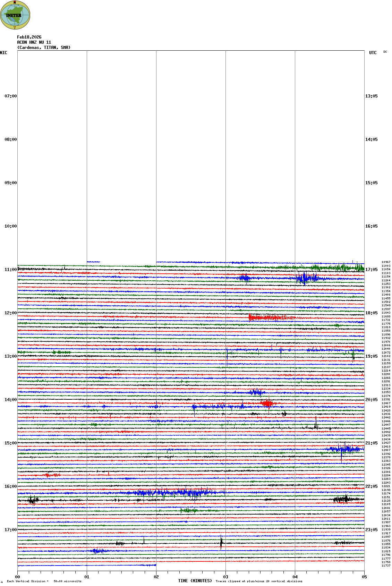Select the 07:00 local time label
The image size is (392, 586).
tap(10, 96)
